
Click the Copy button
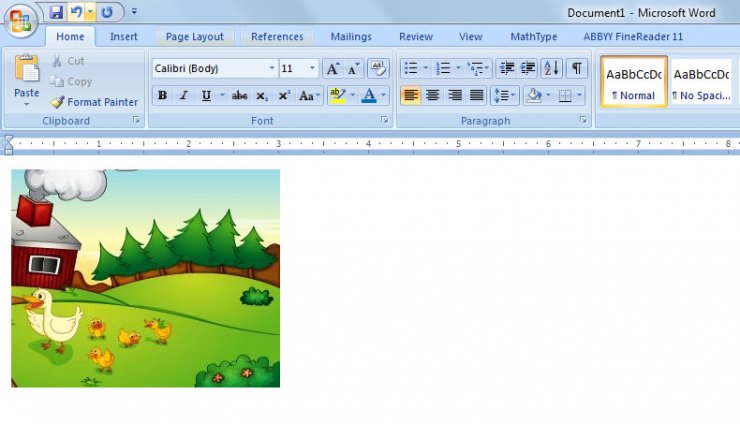pos(71,82)
